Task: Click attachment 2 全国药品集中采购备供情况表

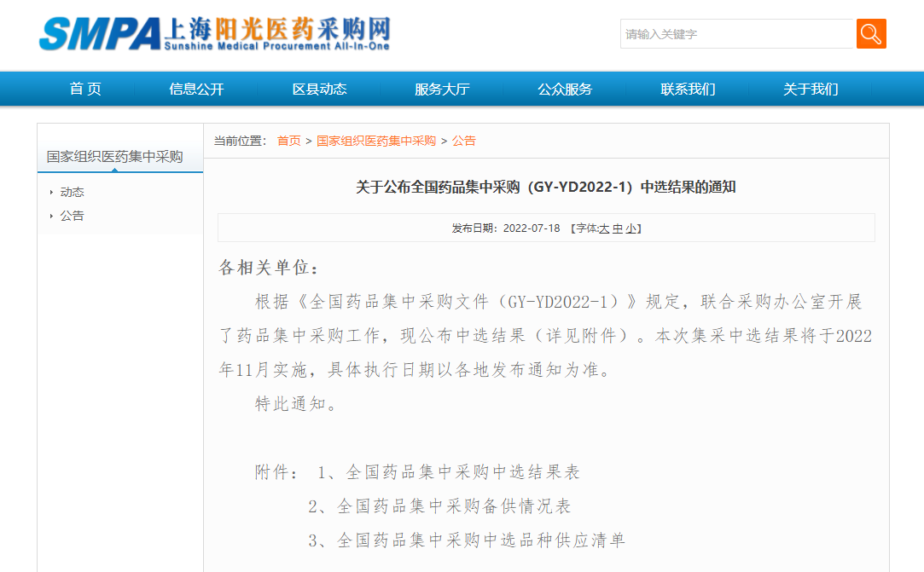Action: click(439, 506)
